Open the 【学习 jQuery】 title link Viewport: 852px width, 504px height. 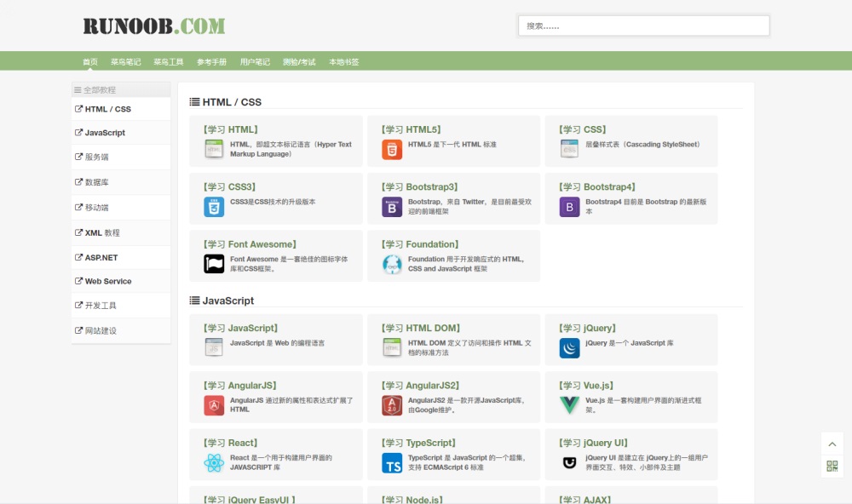tap(588, 328)
